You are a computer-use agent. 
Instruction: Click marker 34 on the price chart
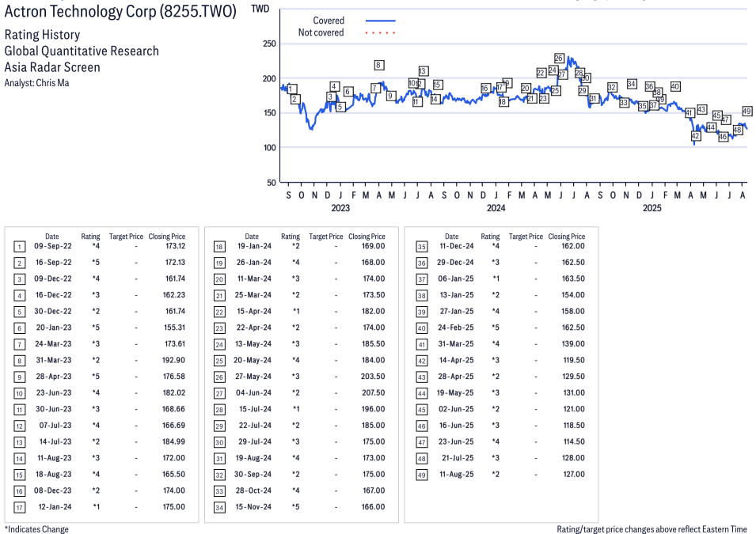(631, 84)
